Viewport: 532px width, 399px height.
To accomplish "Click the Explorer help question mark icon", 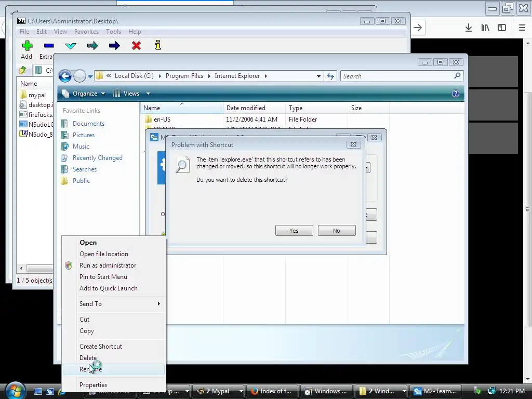I will (455, 94).
